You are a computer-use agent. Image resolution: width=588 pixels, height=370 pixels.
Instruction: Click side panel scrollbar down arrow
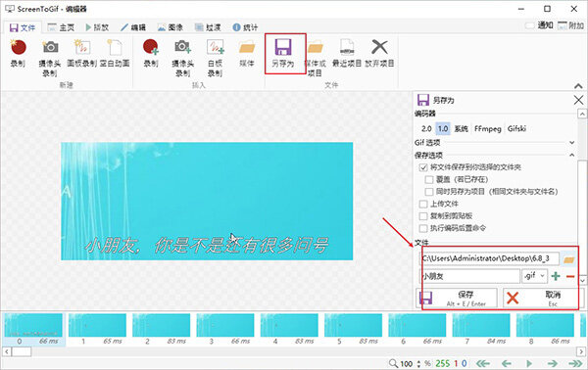[582, 280]
